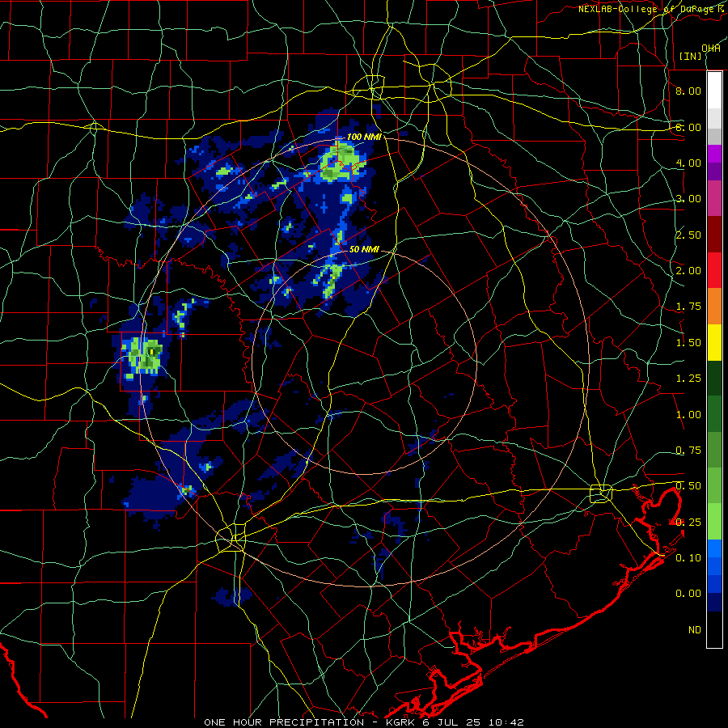Image resolution: width=728 pixels, height=728 pixels.
Task: Click the '4.00' legend value
Action: [688, 163]
